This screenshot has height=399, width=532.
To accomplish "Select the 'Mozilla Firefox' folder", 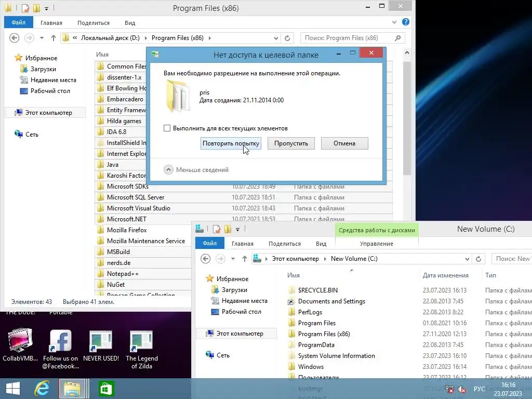I will click(x=127, y=230).
